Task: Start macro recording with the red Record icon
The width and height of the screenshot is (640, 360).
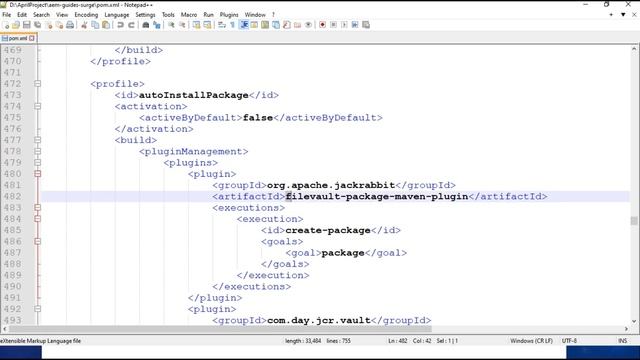Action: (x=322, y=25)
